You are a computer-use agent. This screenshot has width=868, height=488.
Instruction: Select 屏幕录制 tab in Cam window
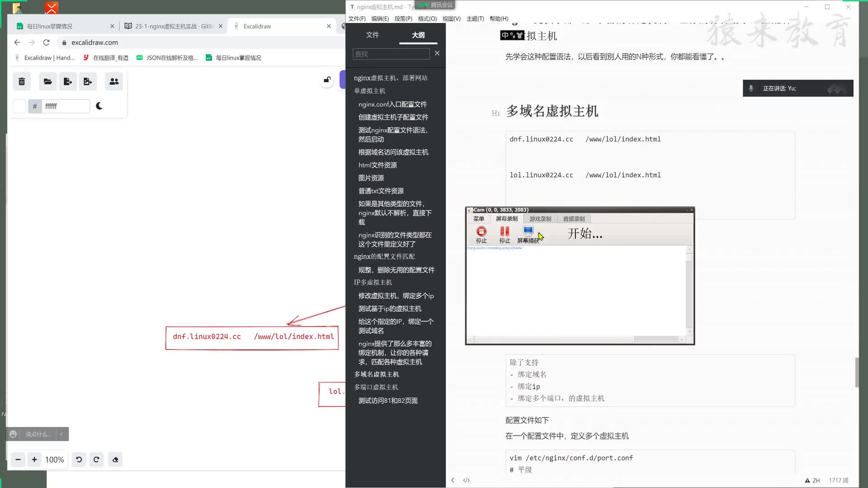click(507, 219)
